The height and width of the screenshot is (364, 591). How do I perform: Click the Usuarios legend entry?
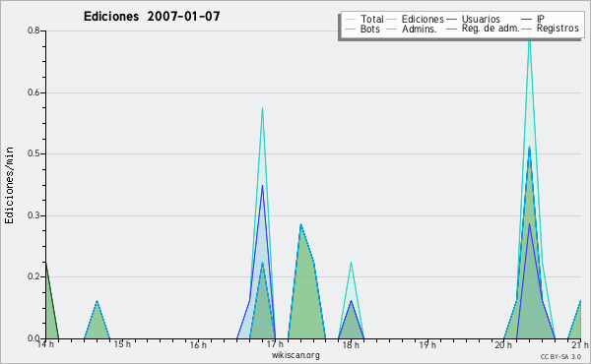tap(473, 19)
